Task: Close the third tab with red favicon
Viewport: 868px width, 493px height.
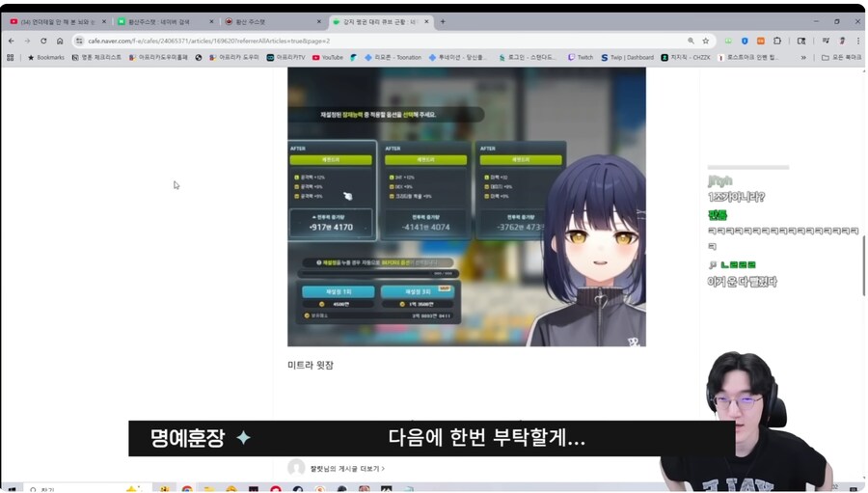Action: (x=318, y=21)
